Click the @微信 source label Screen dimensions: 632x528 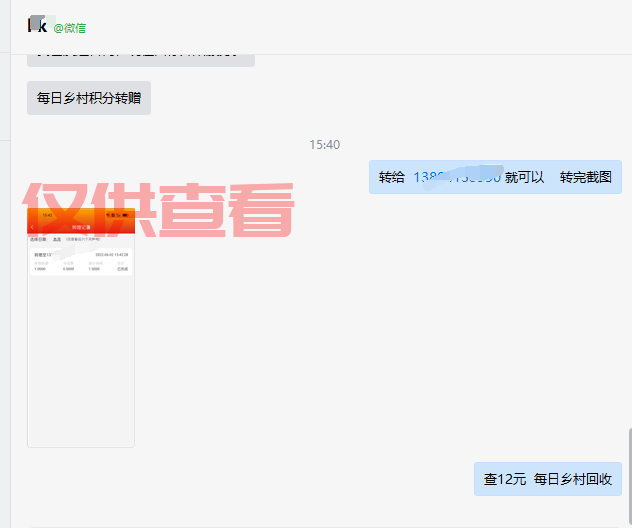[x=69, y=28]
